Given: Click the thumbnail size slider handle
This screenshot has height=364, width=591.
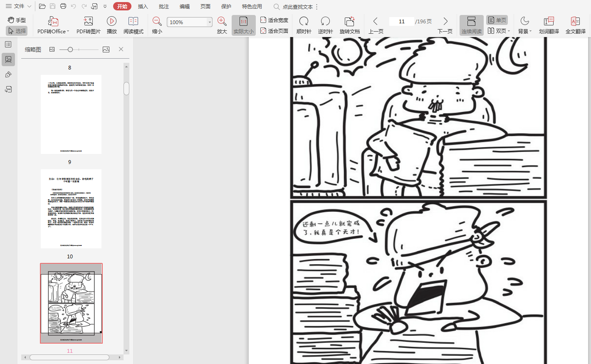Looking at the screenshot, I should click(x=70, y=50).
